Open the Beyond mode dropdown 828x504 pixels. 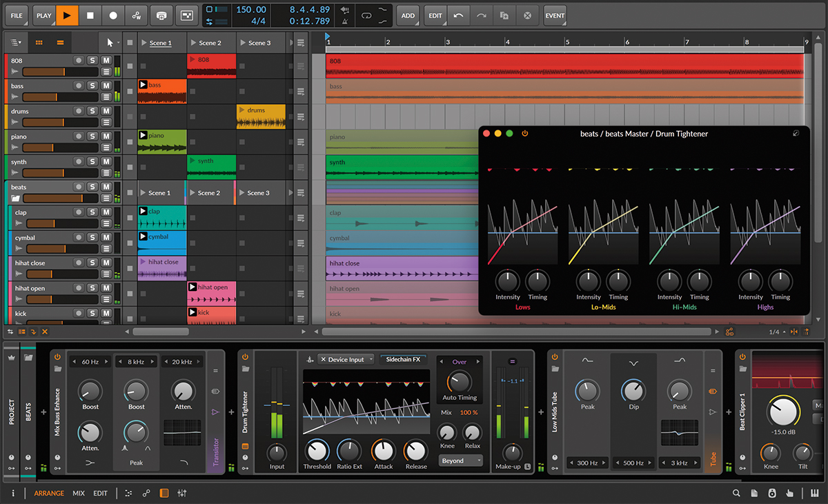pos(460,461)
